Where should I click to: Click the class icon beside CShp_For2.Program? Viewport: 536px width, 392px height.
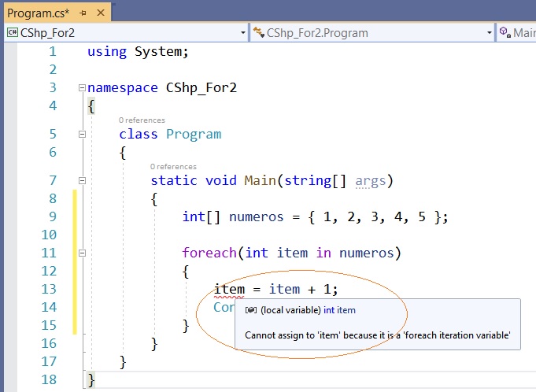259,32
